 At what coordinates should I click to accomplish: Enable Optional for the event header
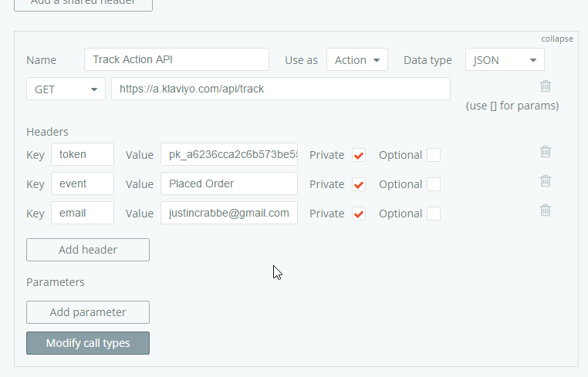click(x=434, y=184)
